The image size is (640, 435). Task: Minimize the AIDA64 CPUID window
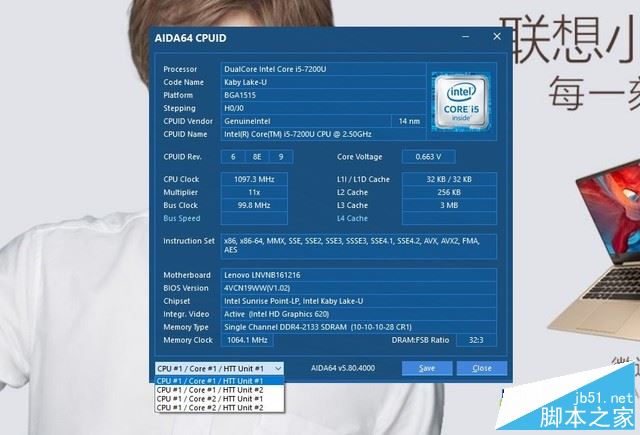pos(465,37)
